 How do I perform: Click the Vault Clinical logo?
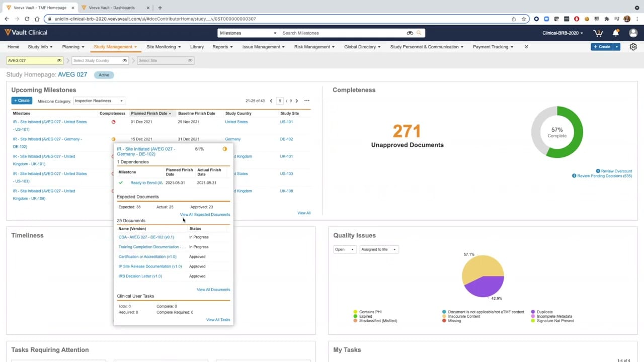coord(26,33)
